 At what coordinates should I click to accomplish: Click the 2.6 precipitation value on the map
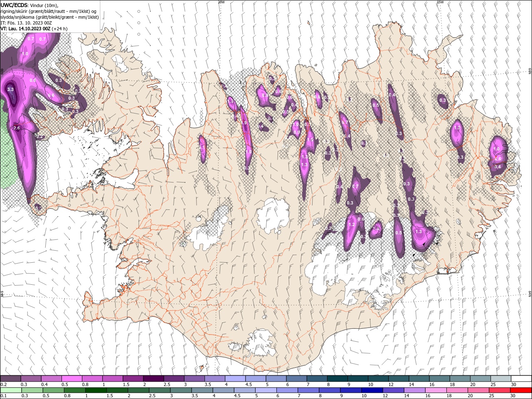point(17,128)
